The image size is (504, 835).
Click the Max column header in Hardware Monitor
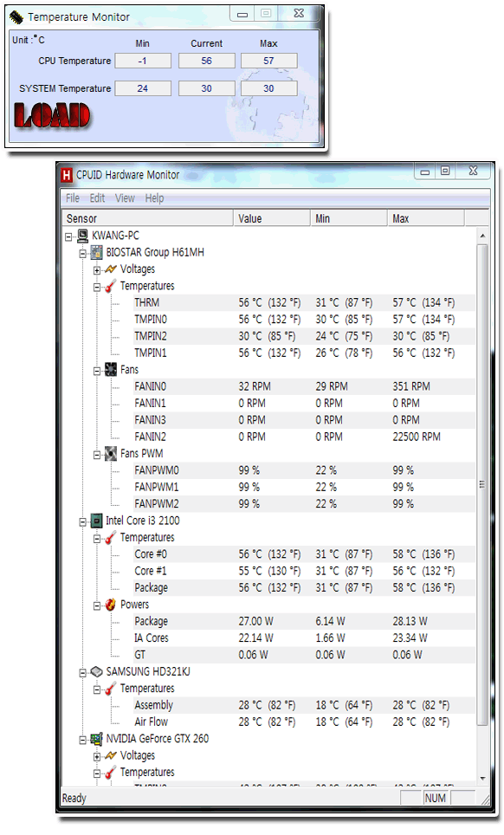coord(426,218)
